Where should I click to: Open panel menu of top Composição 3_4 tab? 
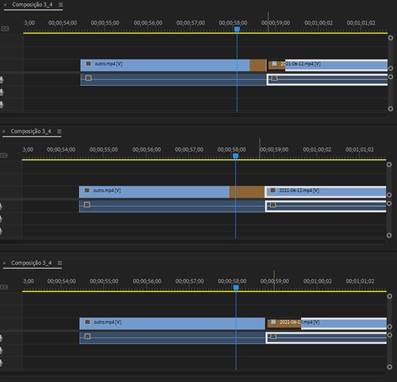tap(60, 5)
